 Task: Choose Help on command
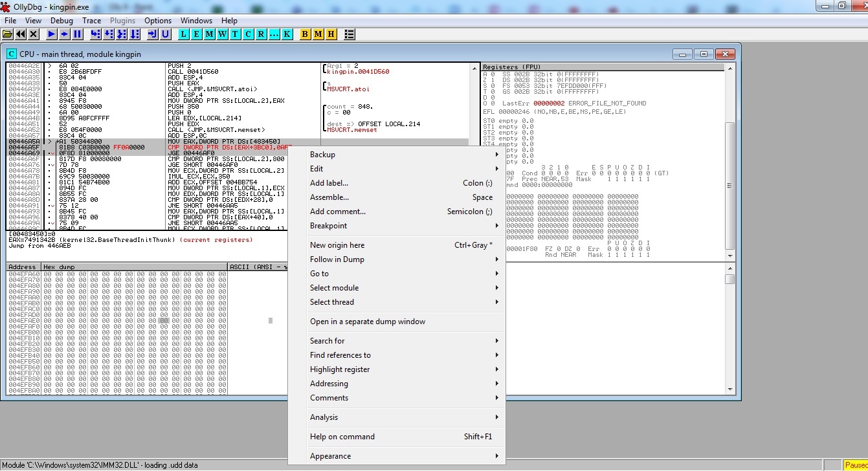(396, 437)
